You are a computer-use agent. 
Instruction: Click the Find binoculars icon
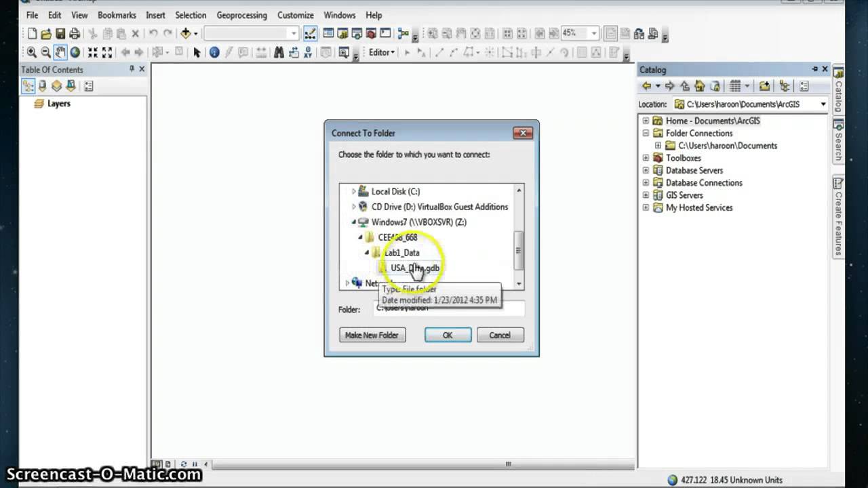[x=279, y=52]
